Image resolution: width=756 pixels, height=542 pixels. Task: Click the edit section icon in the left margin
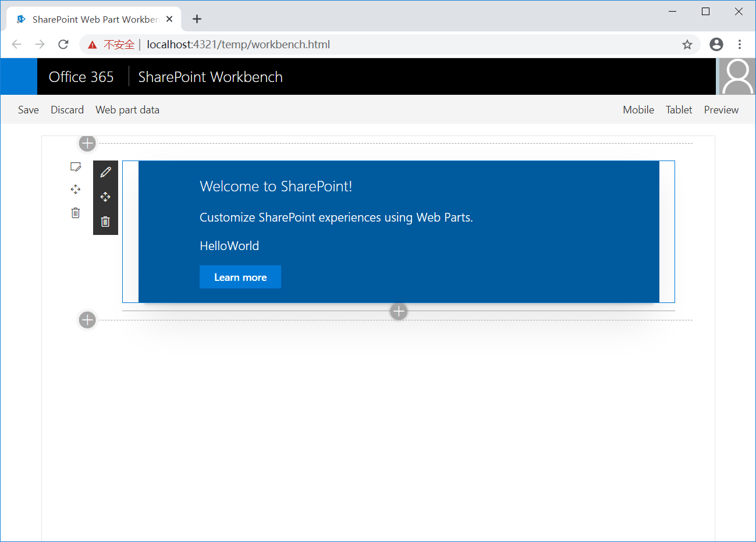(76, 167)
